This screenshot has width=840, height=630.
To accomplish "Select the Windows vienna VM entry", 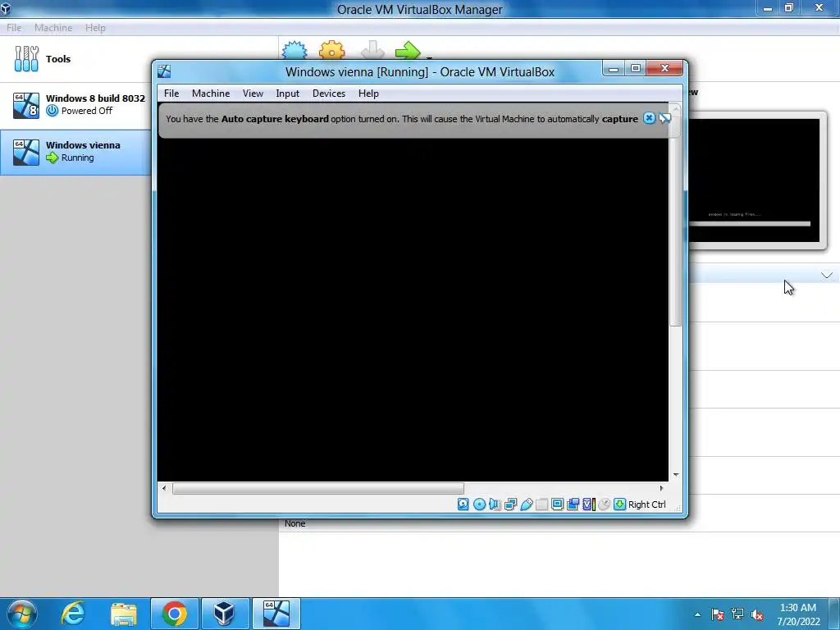I will 75,152.
